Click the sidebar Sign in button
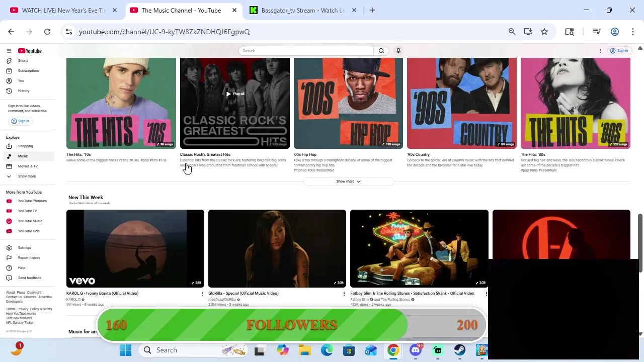 point(20,121)
